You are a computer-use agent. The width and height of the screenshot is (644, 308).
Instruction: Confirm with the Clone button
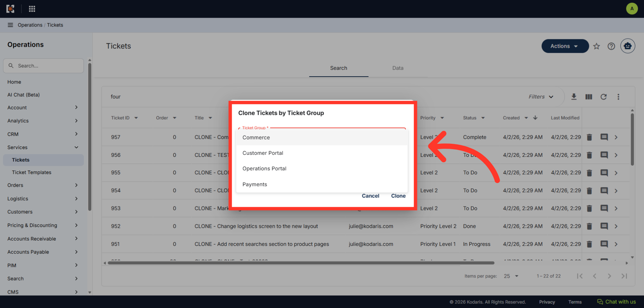[398, 196]
